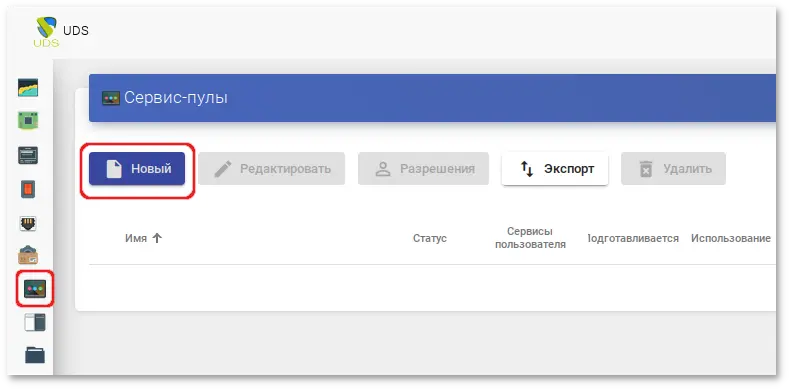The width and height of the screenshot is (789, 389).
Task: Click the Сервис-пулы header icon
Action: [x=111, y=98]
